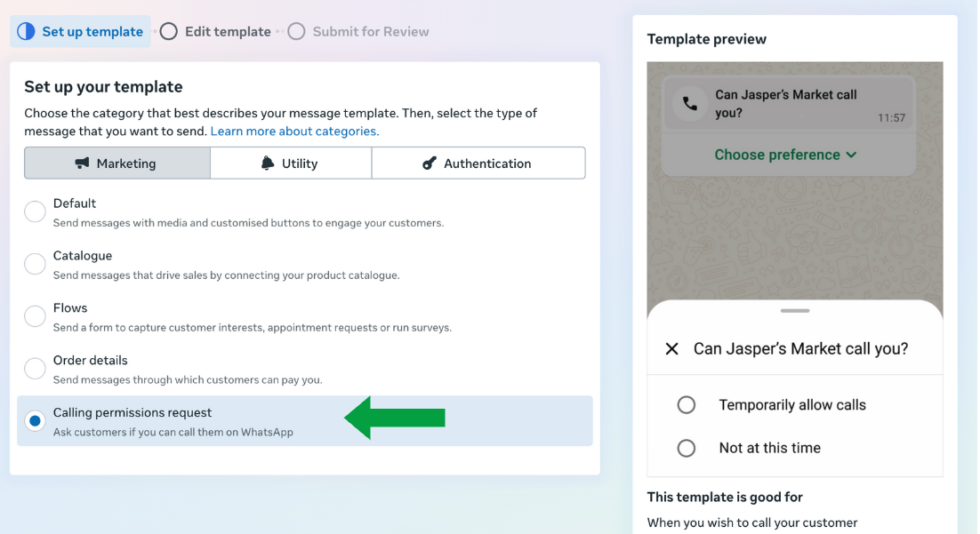Viewport: 980px width, 534px height.
Task: Choose the Not at this time option
Action: tap(687, 448)
